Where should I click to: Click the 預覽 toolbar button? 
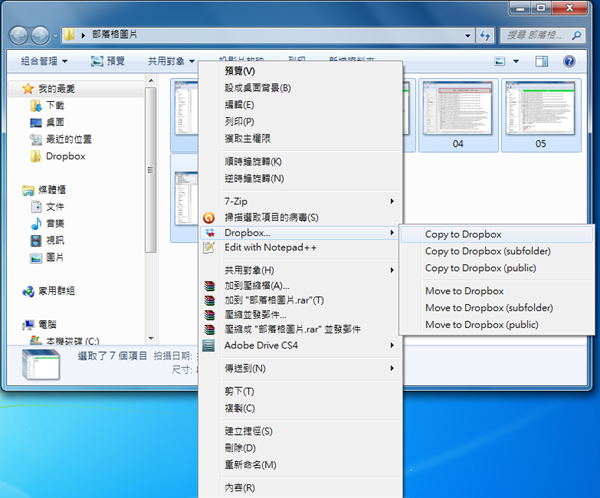[108, 61]
